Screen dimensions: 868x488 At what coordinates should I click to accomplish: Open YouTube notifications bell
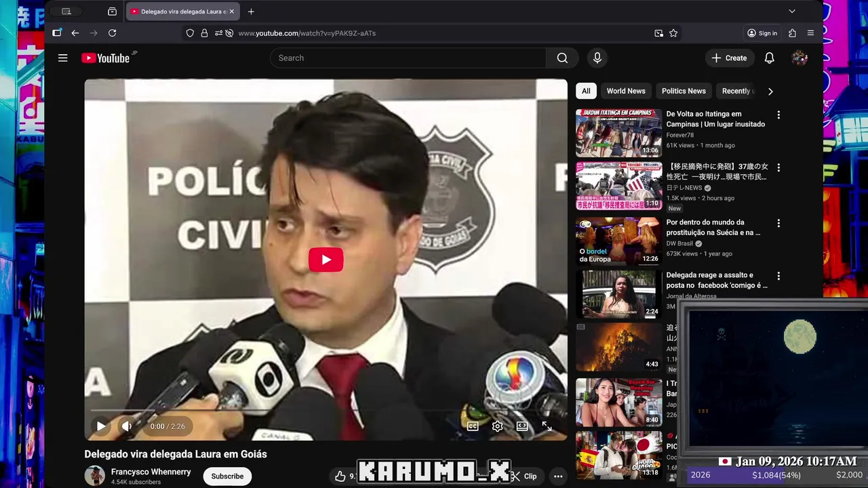(x=769, y=58)
